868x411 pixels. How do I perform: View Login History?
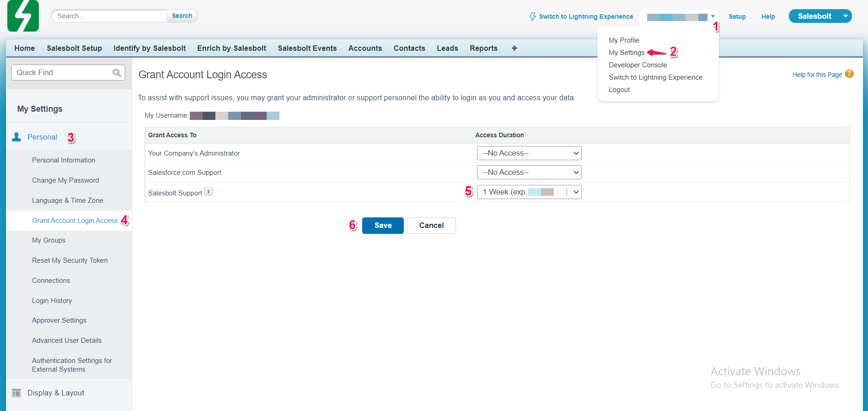[52, 301]
